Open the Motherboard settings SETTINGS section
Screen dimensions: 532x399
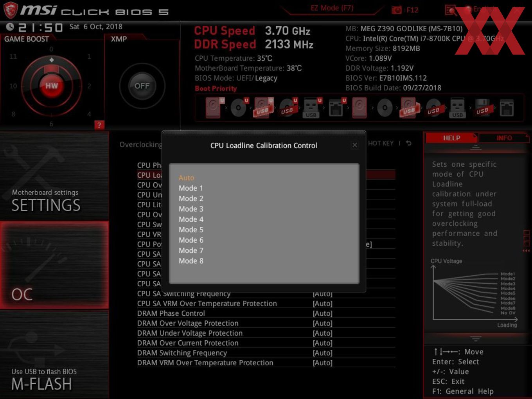54,176
